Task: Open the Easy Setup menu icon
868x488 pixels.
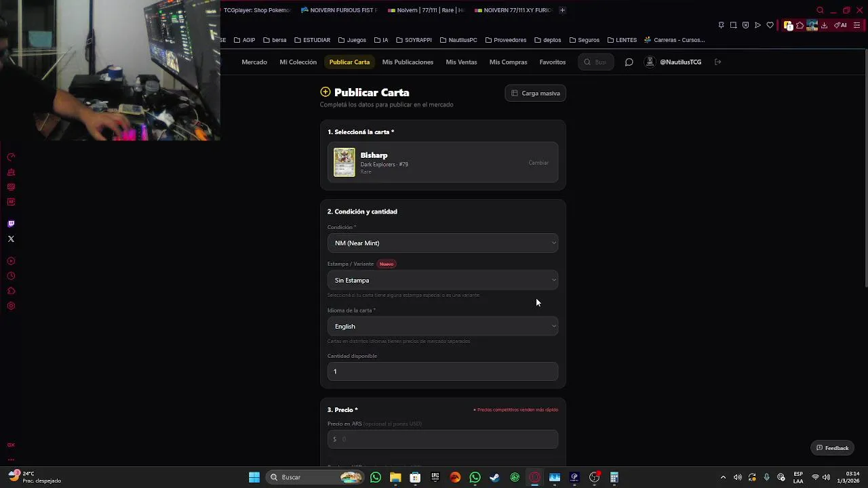Action: click(857, 25)
